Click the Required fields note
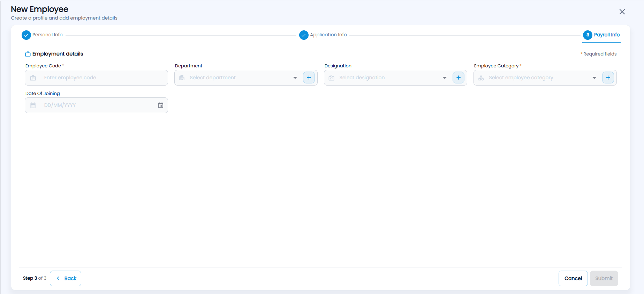Image resolution: width=644 pixels, height=294 pixels. [599, 54]
